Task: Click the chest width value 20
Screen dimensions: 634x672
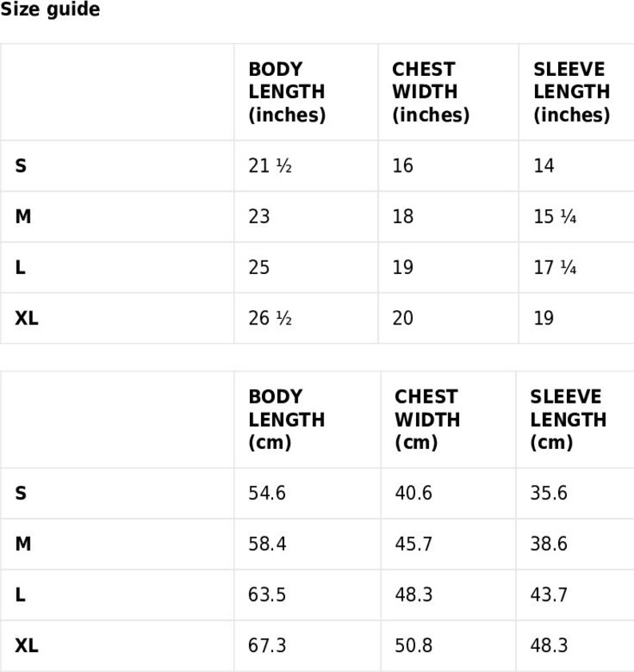Action: 402,318
